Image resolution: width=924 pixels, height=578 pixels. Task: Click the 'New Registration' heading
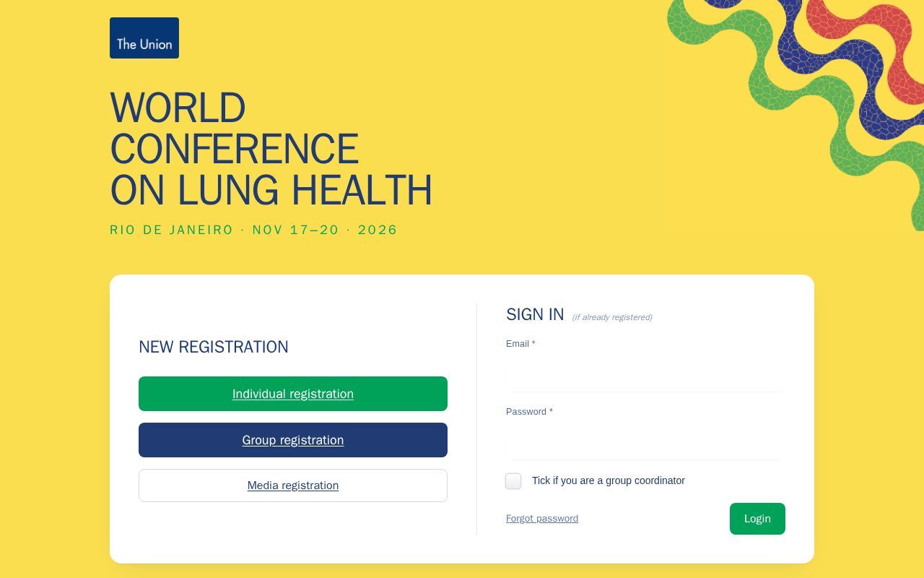[214, 347]
